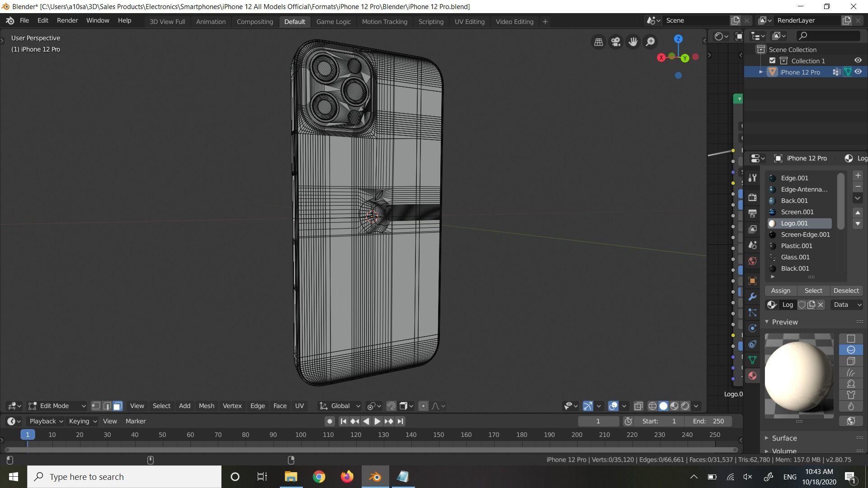Open the Keying dropdown
Screen dimensions: 868x488
pos(82,421)
